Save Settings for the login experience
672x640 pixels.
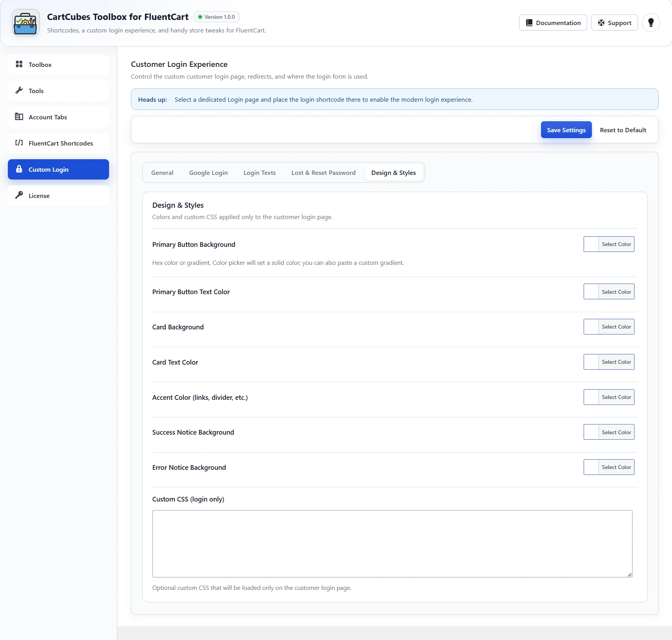(566, 130)
